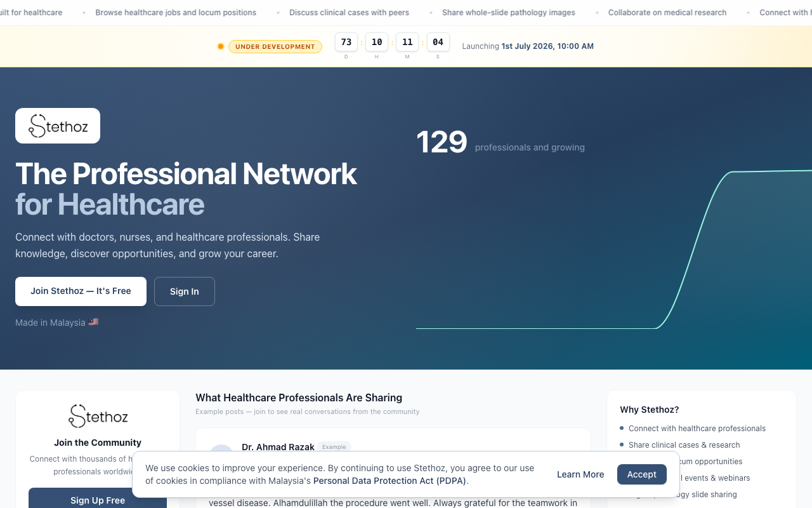Click the "professionals and growing" label

pyautogui.click(x=530, y=147)
